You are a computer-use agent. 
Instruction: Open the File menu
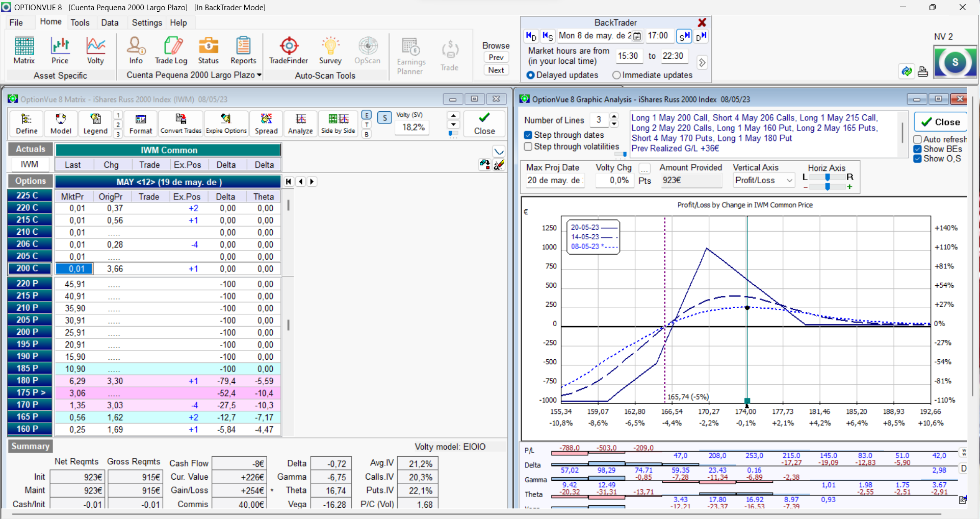16,22
